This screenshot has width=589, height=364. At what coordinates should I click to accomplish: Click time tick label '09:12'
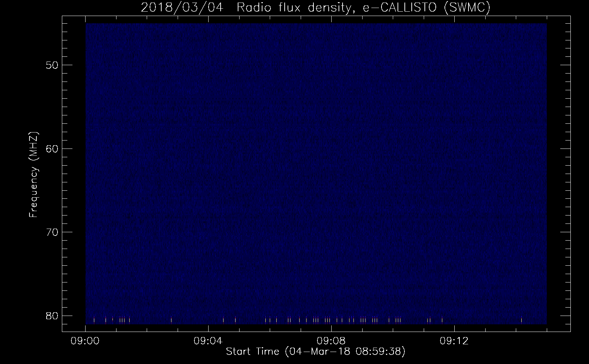(x=454, y=341)
